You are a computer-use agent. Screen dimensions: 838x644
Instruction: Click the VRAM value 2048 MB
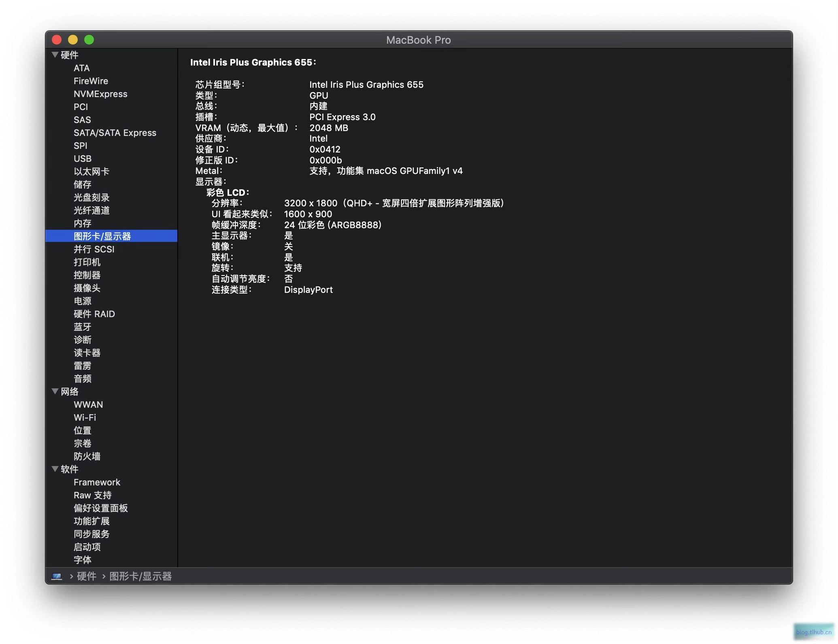click(x=329, y=128)
